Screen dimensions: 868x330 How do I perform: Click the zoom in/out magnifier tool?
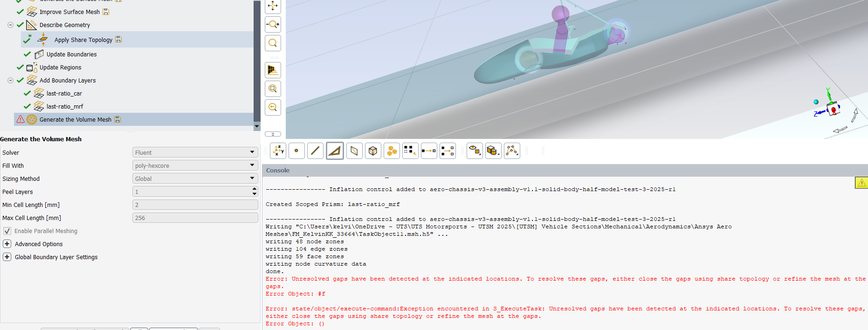pos(273,24)
